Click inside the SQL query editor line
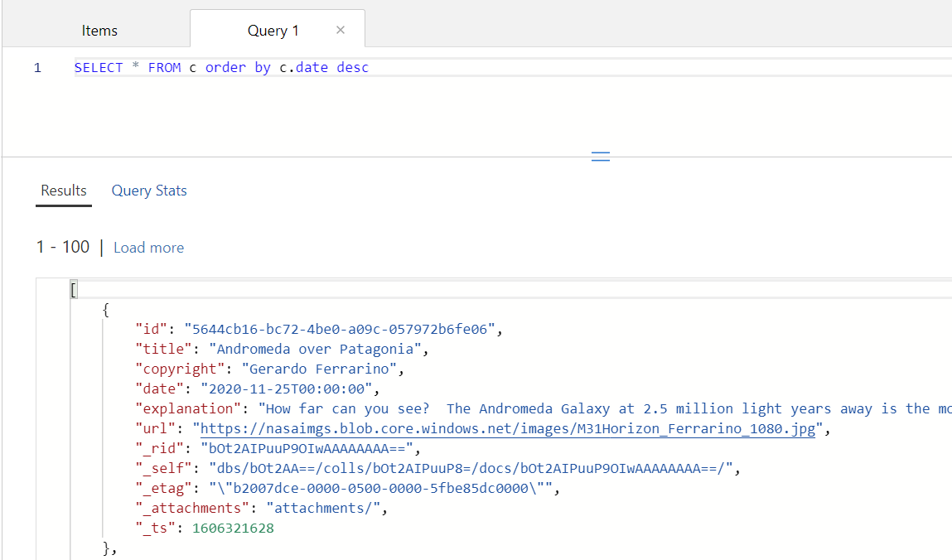Viewport: 952px width, 560px height. [513, 67]
